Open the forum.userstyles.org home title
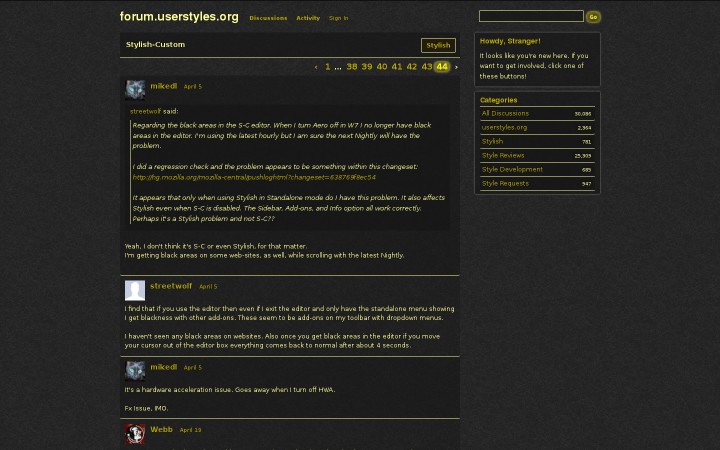Viewport: 720px width, 450px height. (x=179, y=17)
